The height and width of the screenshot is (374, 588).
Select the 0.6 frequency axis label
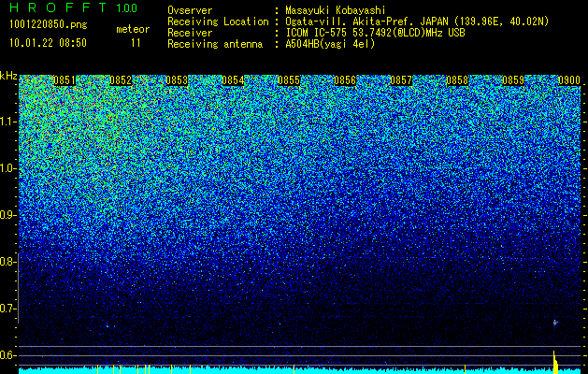click(7, 355)
